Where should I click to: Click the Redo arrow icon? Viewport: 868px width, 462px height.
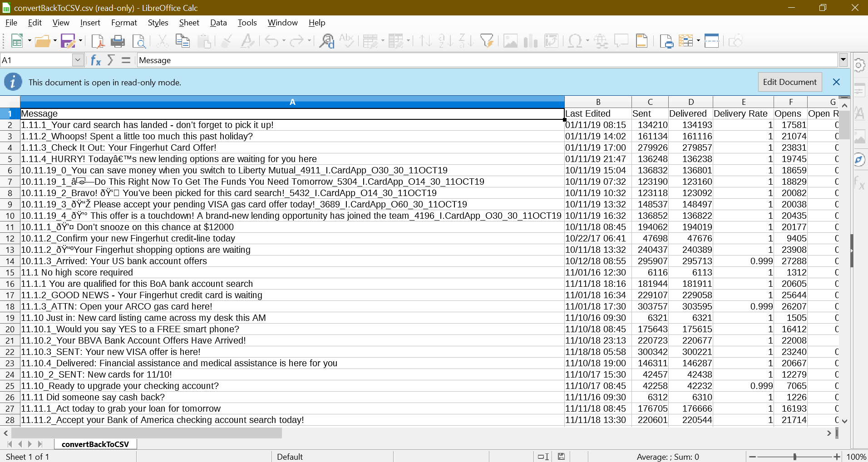tap(296, 41)
